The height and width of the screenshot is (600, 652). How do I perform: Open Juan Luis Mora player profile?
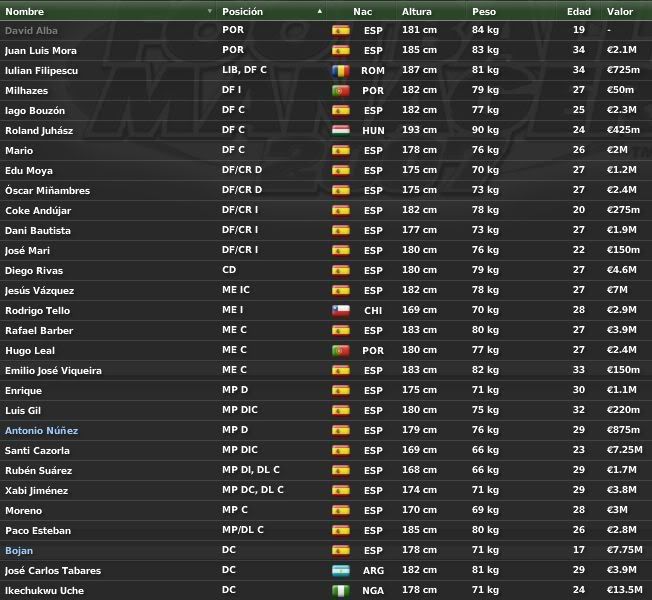pyautogui.click(x=41, y=51)
